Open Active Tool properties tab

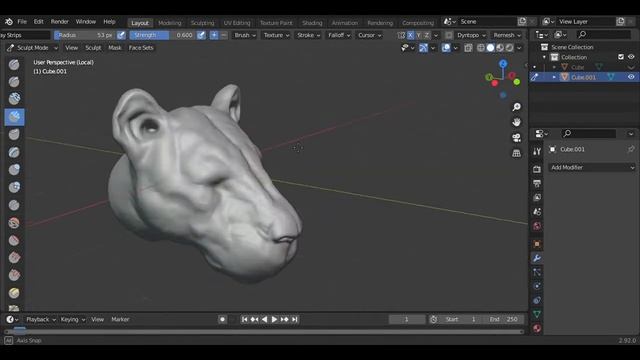pyautogui.click(x=537, y=151)
